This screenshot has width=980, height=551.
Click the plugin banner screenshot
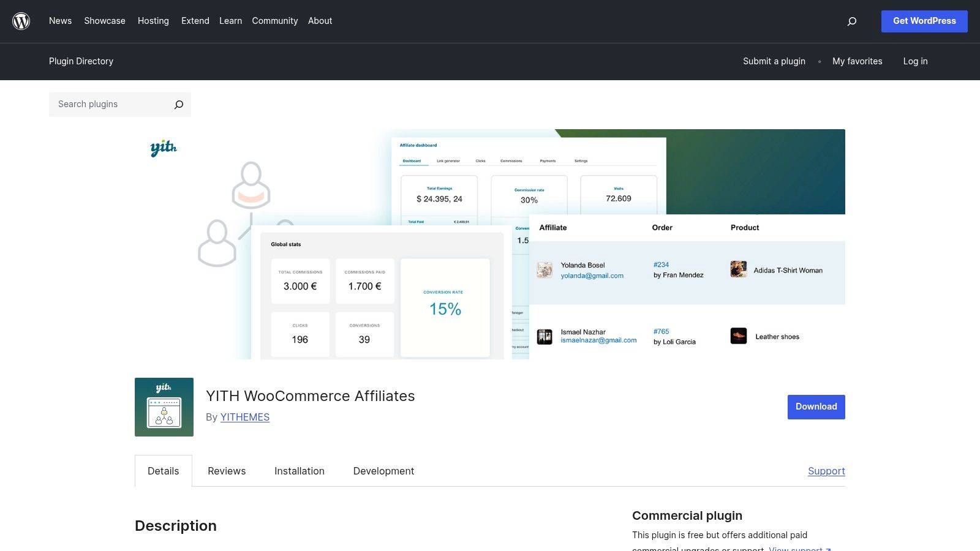(x=490, y=244)
